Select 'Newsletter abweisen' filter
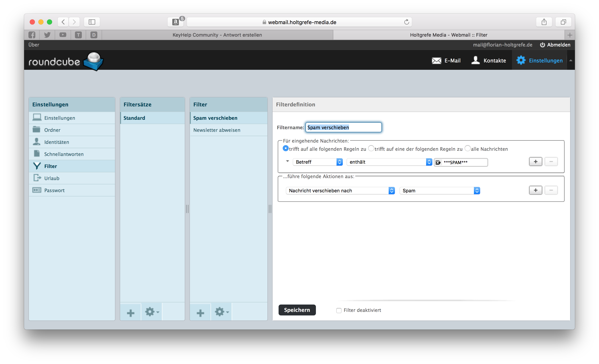The width and height of the screenshot is (599, 364). 217,130
